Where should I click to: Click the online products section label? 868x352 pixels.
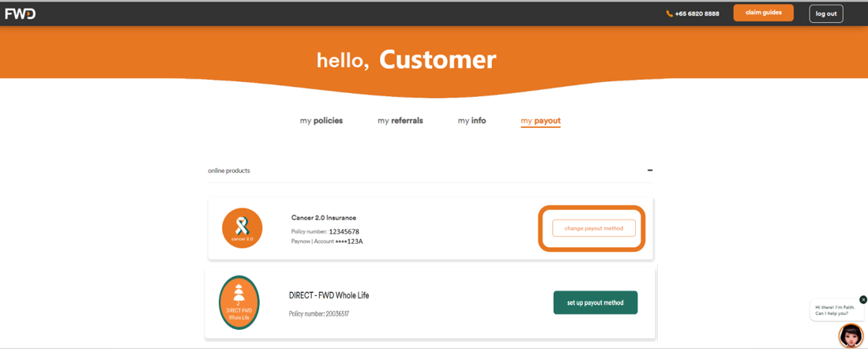point(228,170)
